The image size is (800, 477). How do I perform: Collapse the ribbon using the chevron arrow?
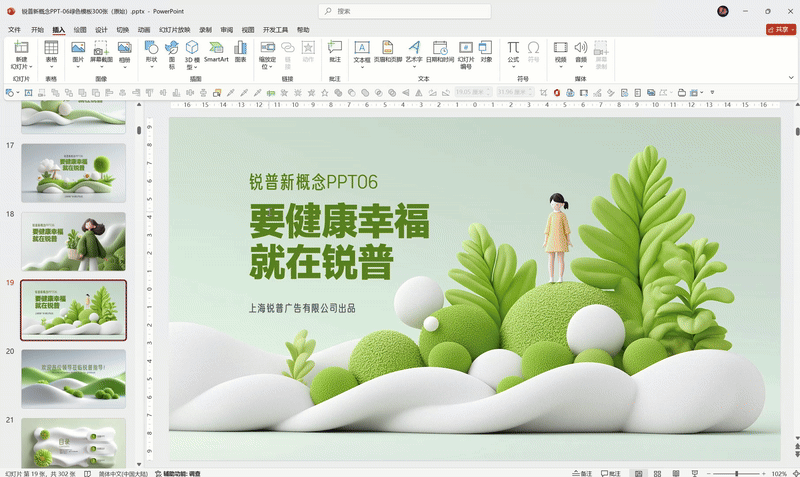[792, 78]
